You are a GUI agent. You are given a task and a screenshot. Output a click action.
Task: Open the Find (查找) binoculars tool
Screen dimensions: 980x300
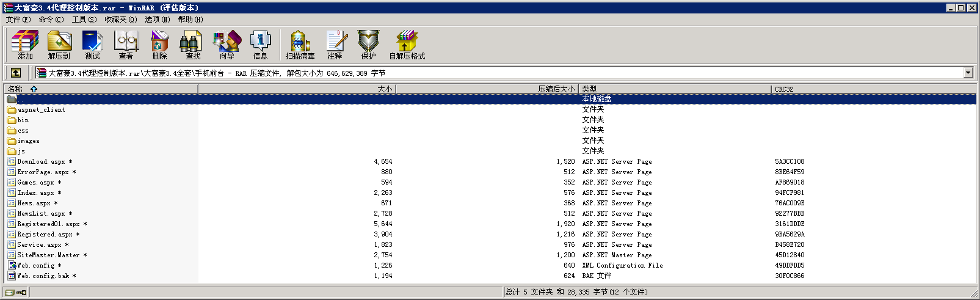pyautogui.click(x=193, y=45)
